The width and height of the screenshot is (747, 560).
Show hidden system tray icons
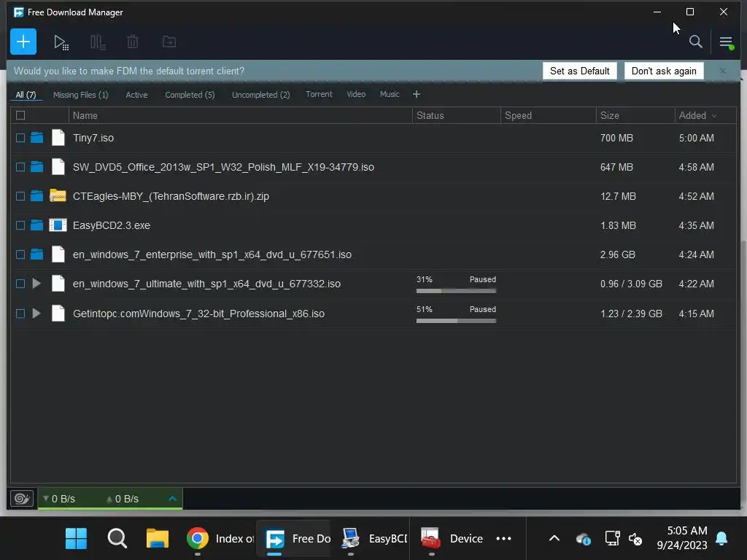554,539
